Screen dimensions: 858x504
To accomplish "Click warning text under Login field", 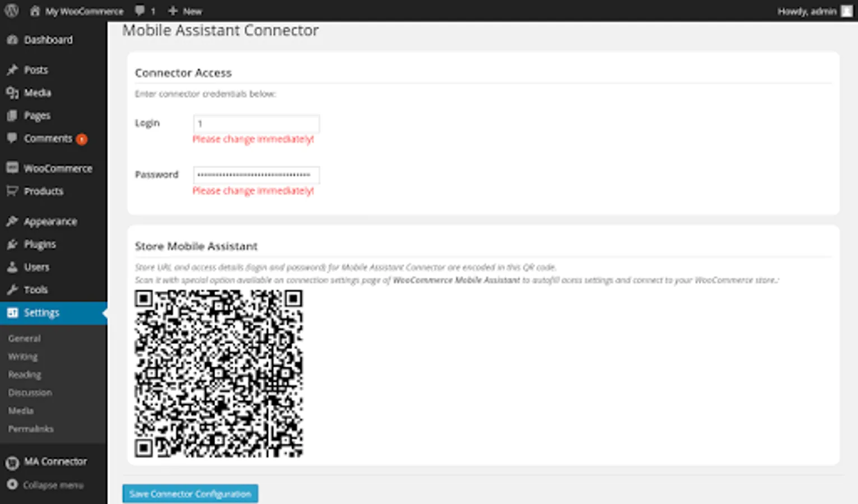I will point(253,139).
